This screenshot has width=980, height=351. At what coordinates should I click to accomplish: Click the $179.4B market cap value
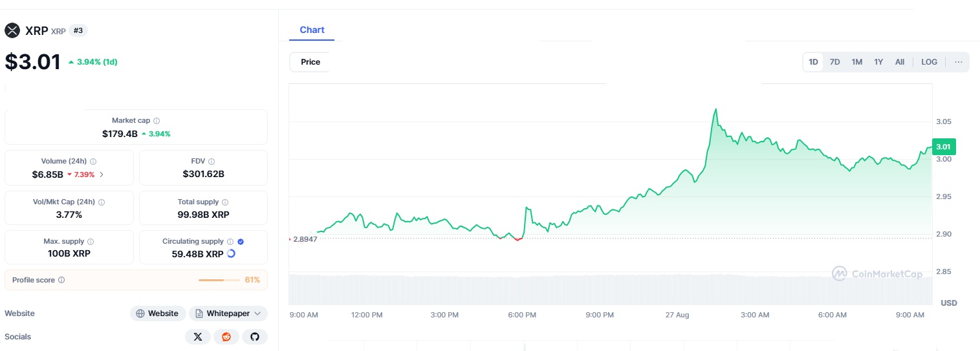tap(120, 134)
